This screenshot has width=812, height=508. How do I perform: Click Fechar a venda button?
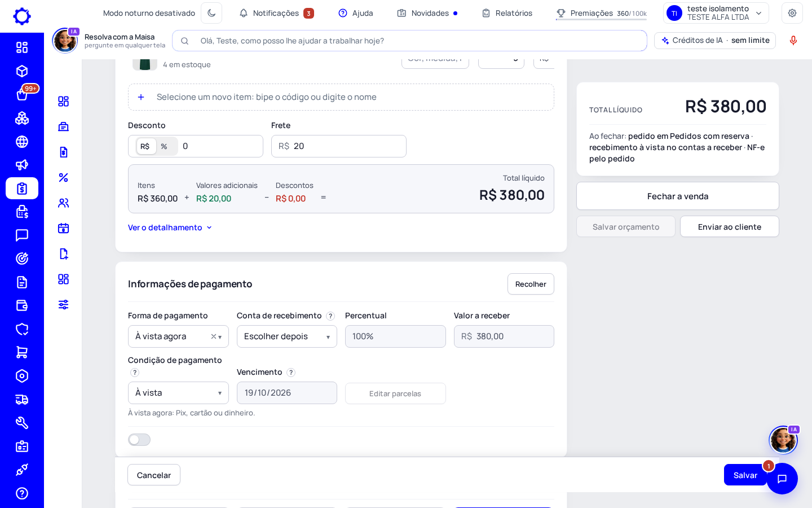pyautogui.click(x=678, y=196)
